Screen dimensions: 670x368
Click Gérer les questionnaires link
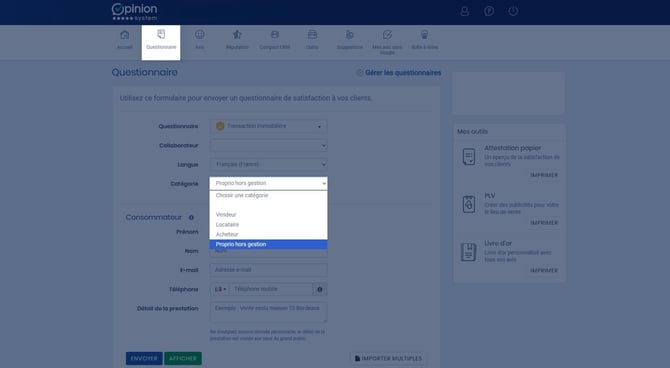click(x=399, y=73)
